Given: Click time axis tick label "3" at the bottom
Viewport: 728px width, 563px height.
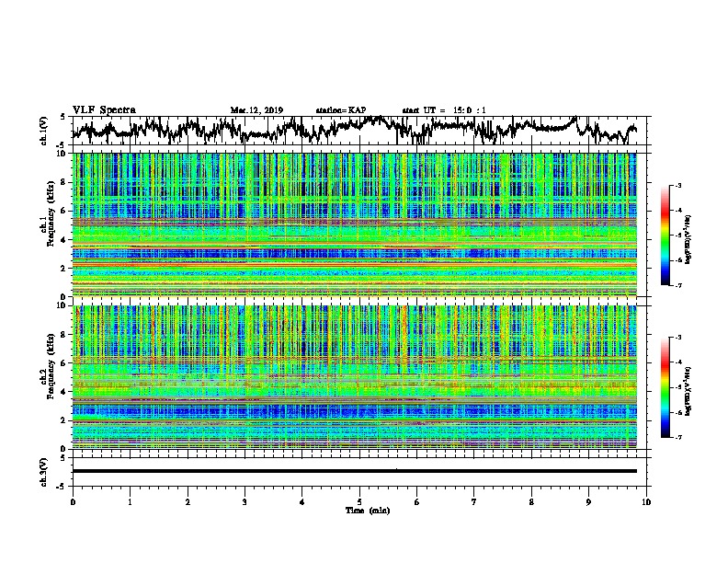Looking at the screenshot, I should tap(245, 502).
